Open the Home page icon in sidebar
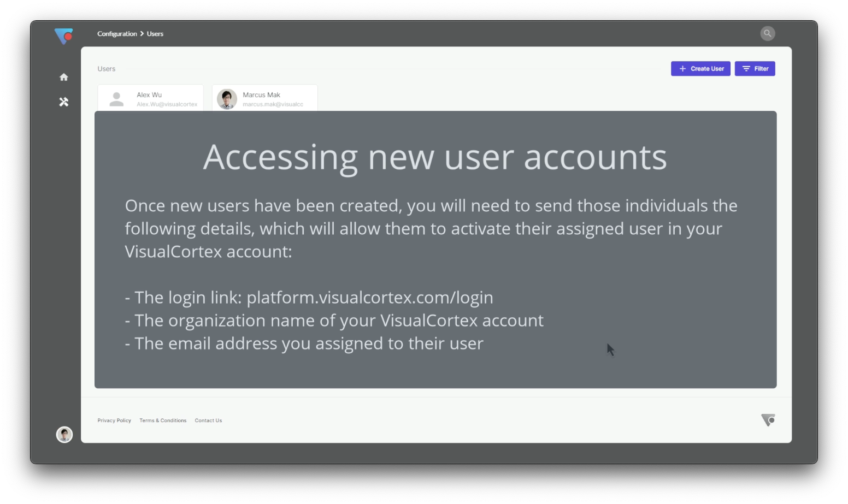This screenshot has height=504, width=848. tap(64, 77)
